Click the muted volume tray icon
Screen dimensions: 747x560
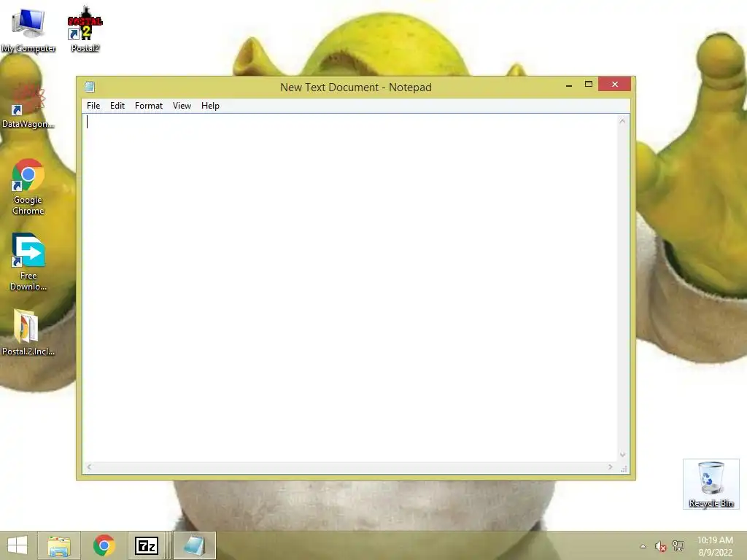(x=660, y=546)
